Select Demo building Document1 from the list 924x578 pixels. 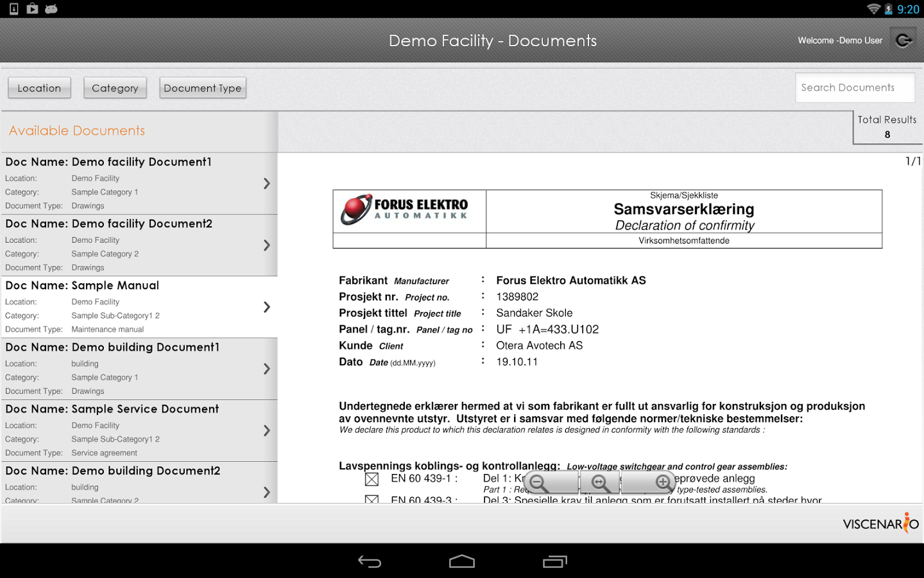(x=128, y=368)
